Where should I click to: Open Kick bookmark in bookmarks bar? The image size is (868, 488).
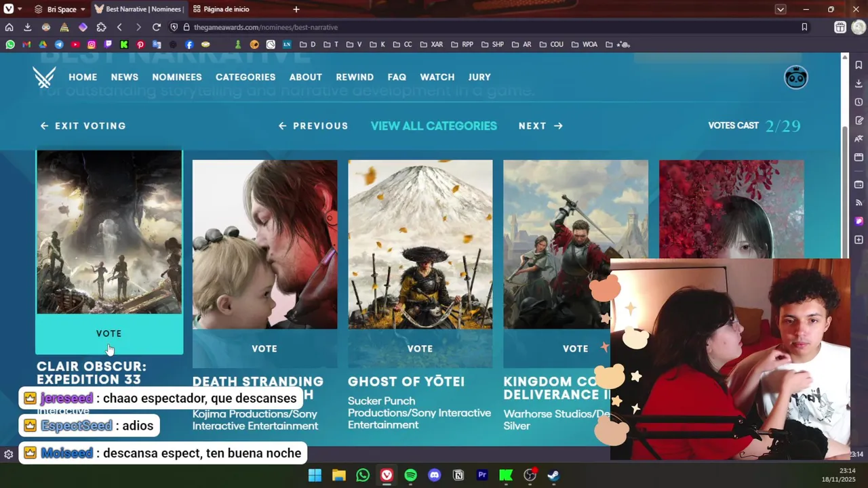coord(124,45)
